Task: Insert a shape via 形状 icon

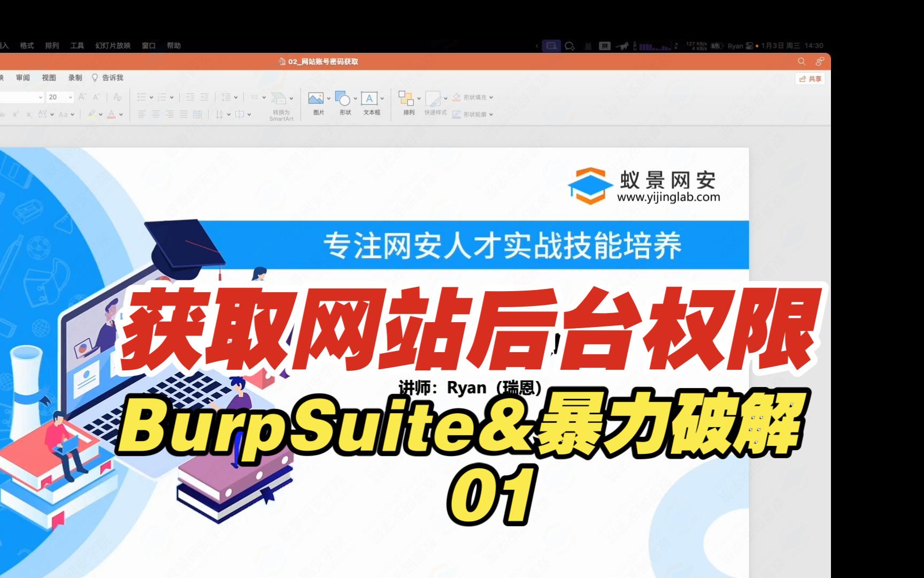Action: [x=342, y=98]
